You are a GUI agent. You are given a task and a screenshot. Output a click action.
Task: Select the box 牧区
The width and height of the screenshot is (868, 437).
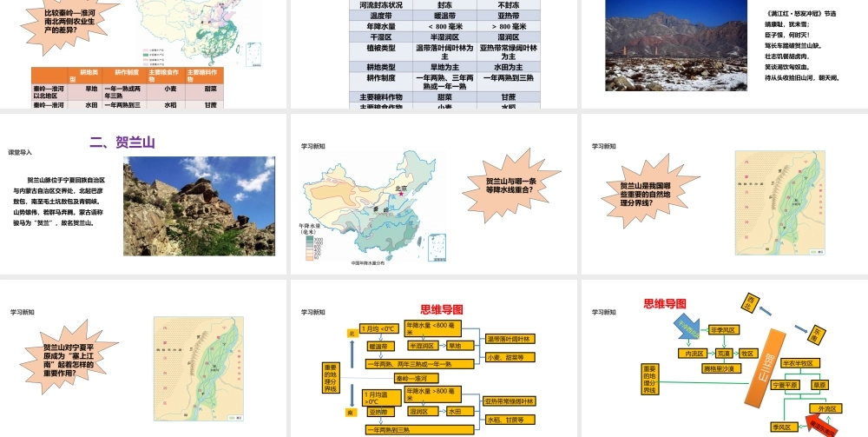point(747,353)
